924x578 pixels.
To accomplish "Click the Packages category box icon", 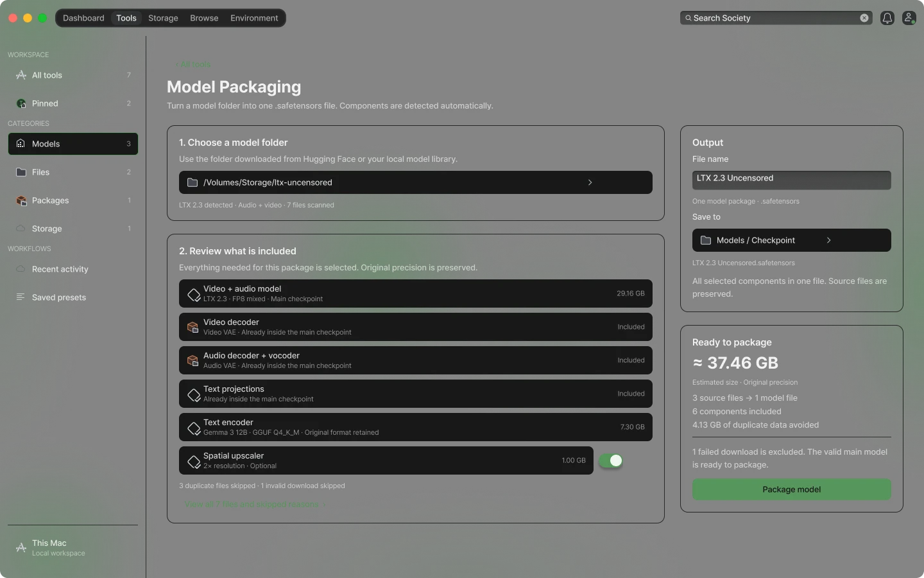I will [21, 200].
